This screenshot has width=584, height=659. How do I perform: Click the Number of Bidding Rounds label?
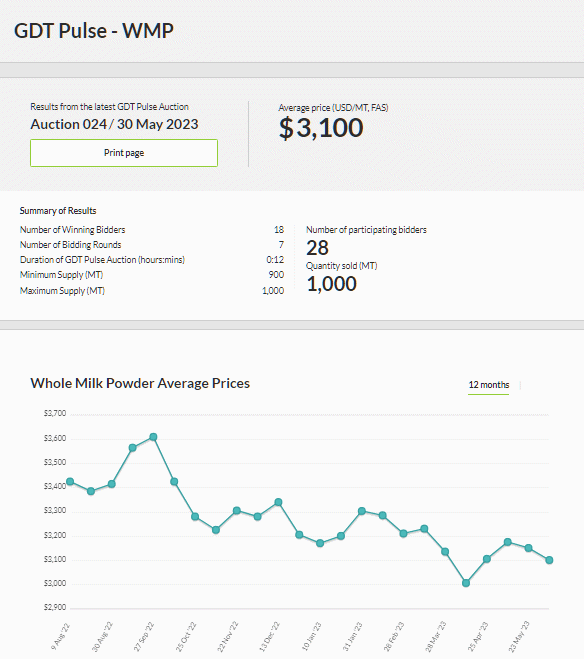tap(71, 245)
